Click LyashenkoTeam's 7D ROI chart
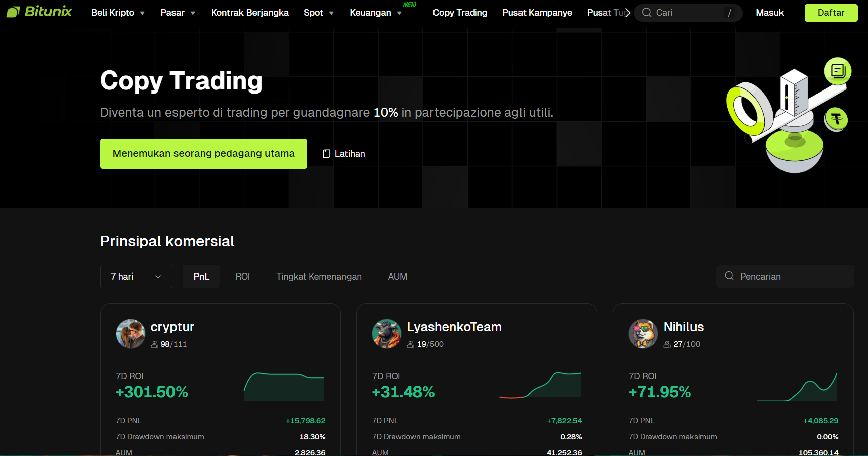868x456 pixels. coord(541,385)
